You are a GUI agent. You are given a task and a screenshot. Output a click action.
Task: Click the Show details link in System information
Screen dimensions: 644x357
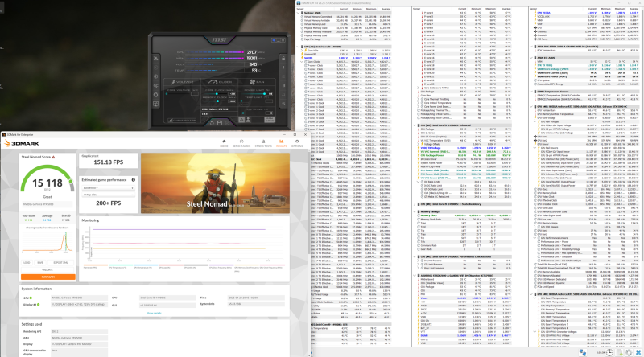pyautogui.click(x=154, y=313)
